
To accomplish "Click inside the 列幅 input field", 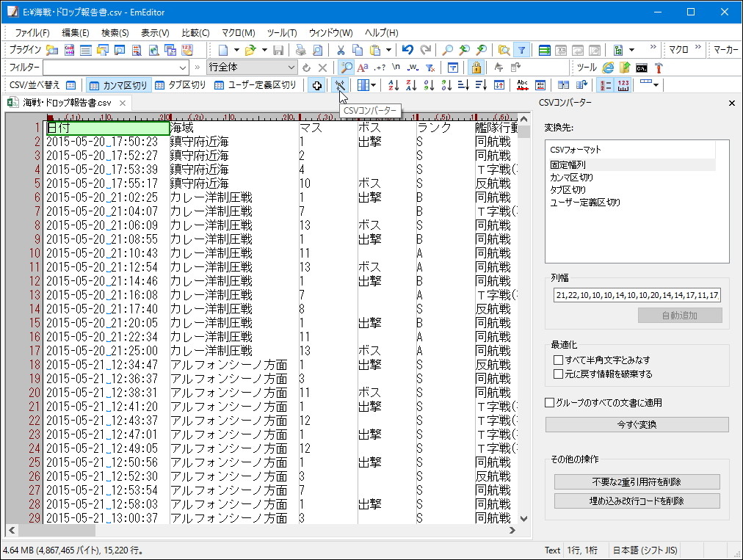I will [x=636, y=296].
